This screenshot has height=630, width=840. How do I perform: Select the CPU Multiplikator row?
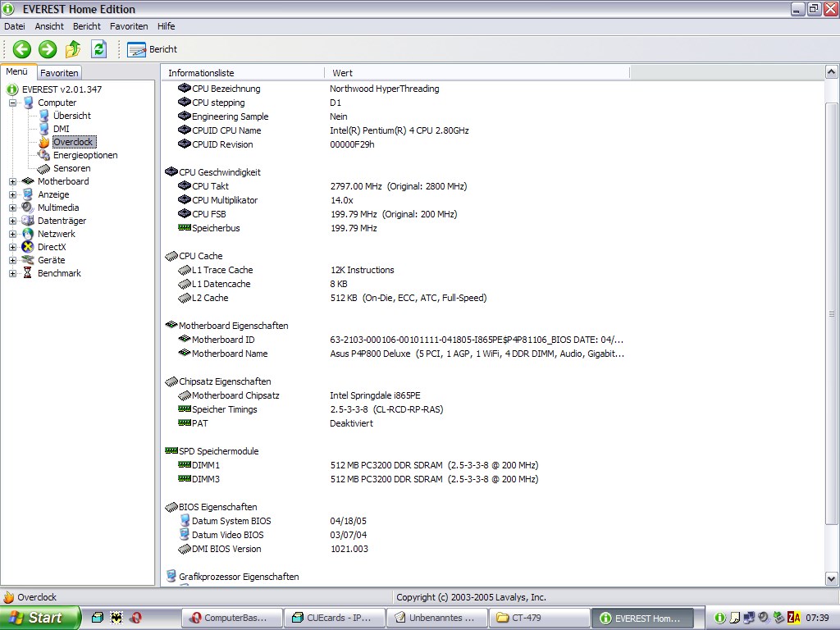click(396, 200)
